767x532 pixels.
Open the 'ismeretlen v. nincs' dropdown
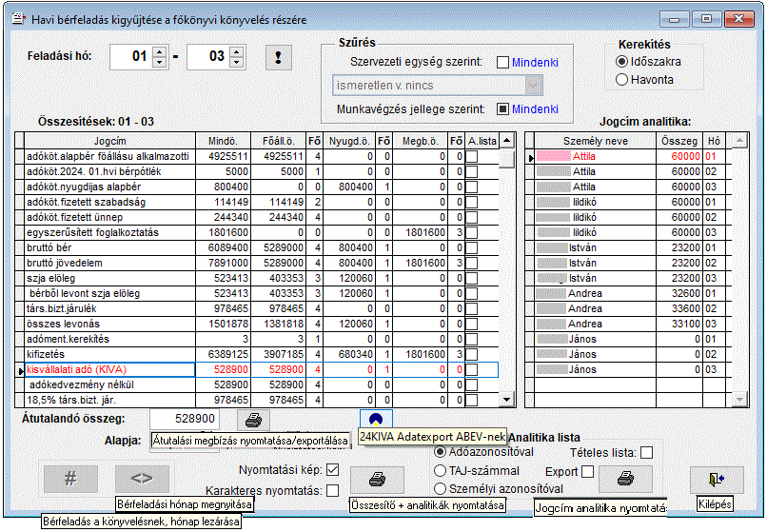tap(533, 86)
